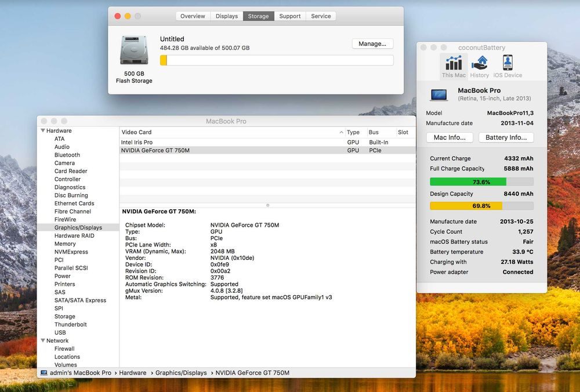Select USB in the sidebar

pyautogui.click(x=60, y=333)
